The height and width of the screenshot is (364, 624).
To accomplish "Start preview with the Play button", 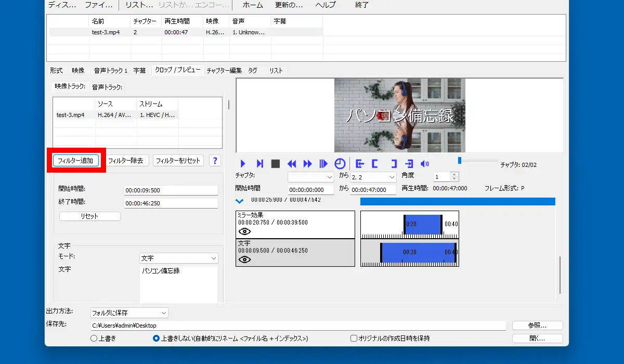I will [243, 164].
